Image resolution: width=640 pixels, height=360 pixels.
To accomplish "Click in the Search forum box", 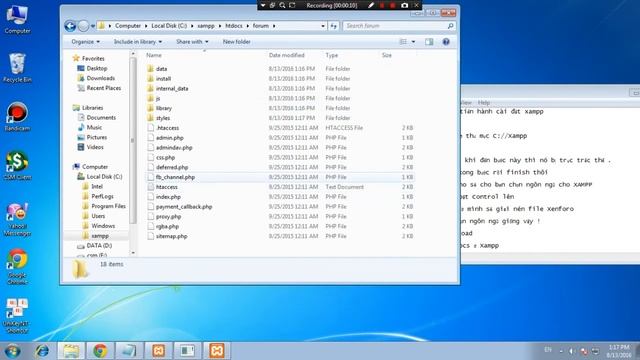I will [x=395, y=26].
